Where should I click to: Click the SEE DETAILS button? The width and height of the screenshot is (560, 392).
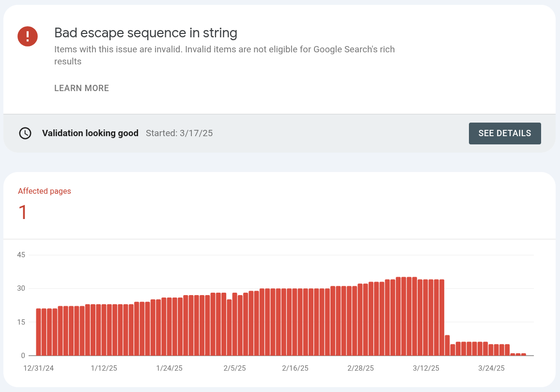(x=505, y=133)
